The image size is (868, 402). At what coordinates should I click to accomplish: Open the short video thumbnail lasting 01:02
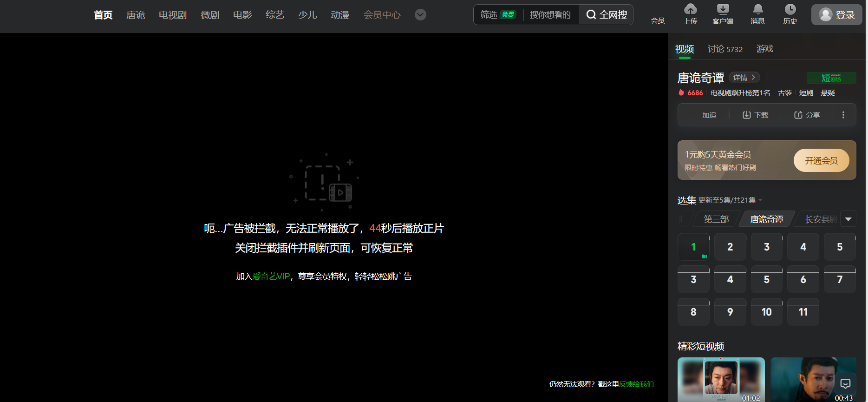(x=721, y=380)
